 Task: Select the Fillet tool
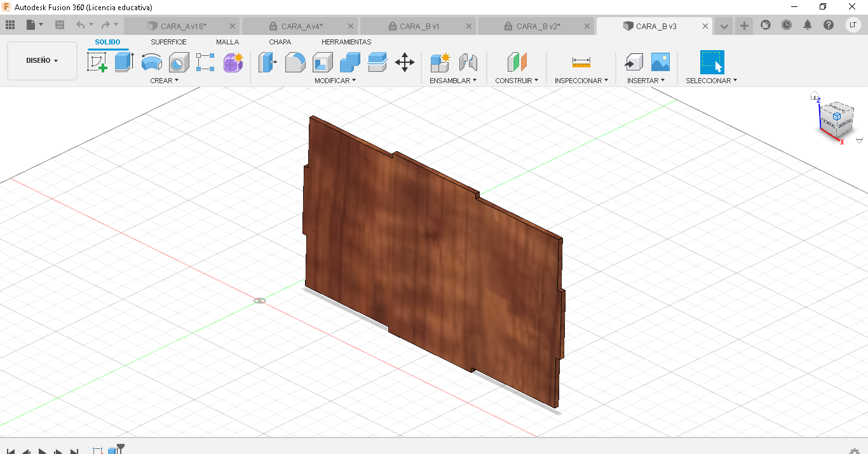295,62
